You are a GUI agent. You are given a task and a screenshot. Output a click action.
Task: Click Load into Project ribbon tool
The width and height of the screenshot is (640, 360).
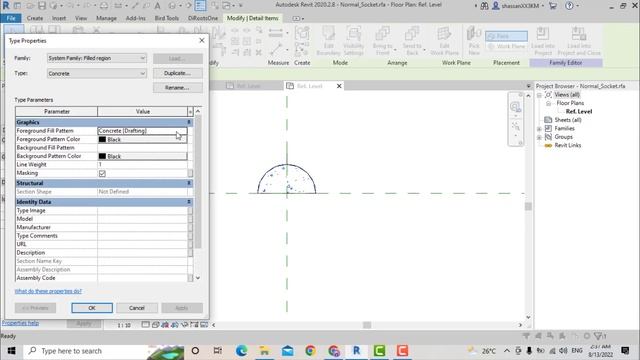click(542, 41)
